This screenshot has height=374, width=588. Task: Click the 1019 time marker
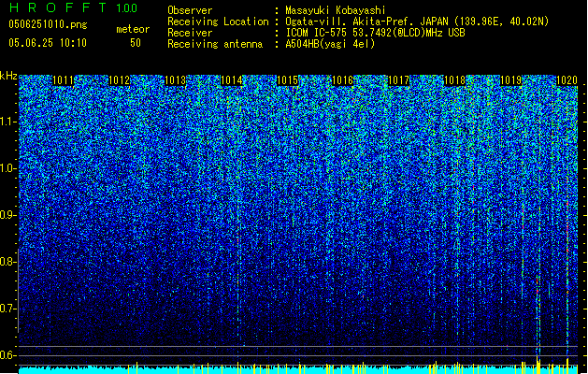point(510,80)
